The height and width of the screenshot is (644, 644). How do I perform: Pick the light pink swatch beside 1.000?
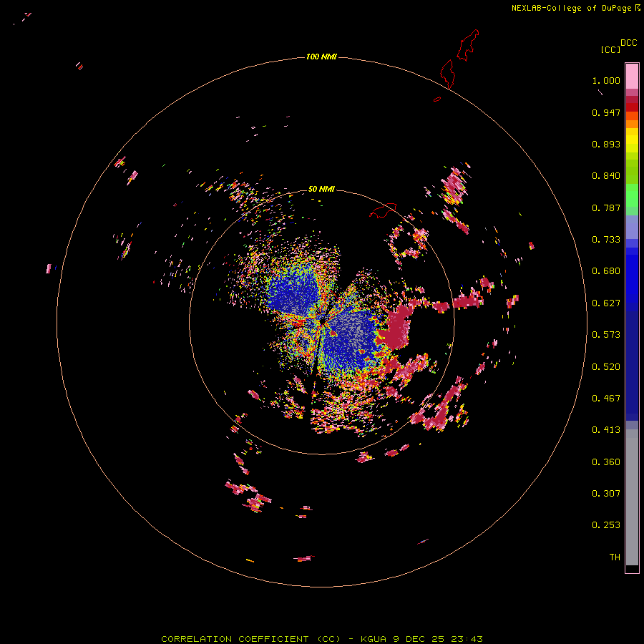pyautogui.click(x=632, y=77)
